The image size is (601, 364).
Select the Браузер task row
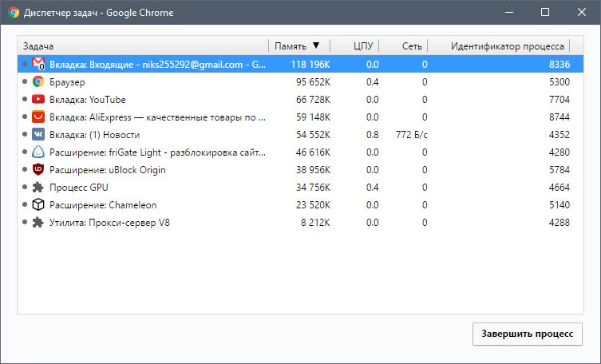[x=300, y=81]
